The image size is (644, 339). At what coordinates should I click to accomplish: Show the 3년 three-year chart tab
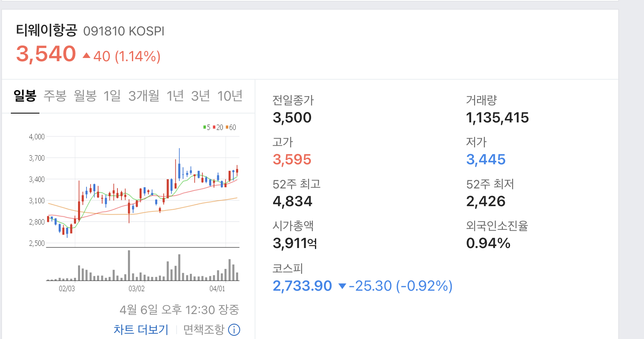click(x=201, y=96)
